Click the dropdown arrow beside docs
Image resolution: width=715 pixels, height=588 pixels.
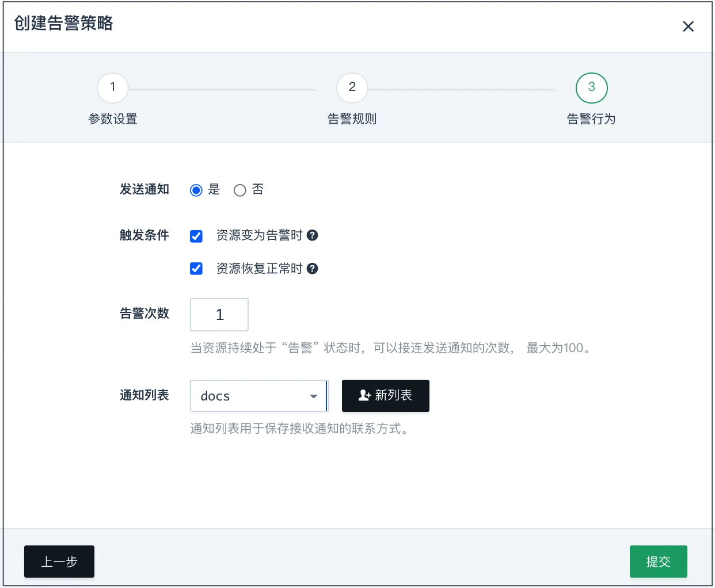(x=313, y=396)
